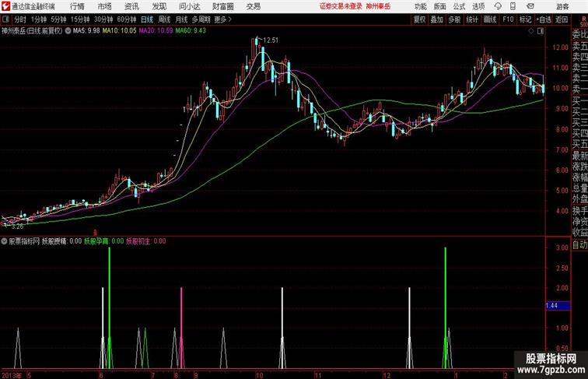Open the 交易 menu
Image resolution: width=588 pixels, height=379 pixels.
click(253, 6)
